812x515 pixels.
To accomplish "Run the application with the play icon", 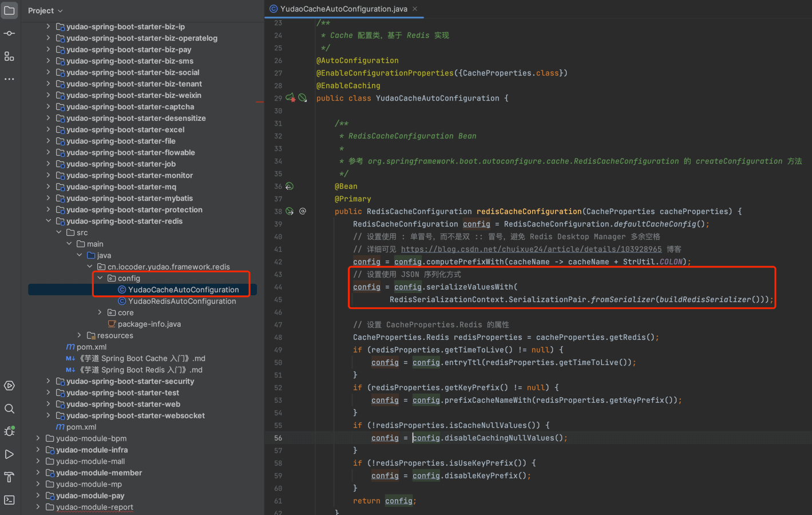I will click(x=9, y=454).
